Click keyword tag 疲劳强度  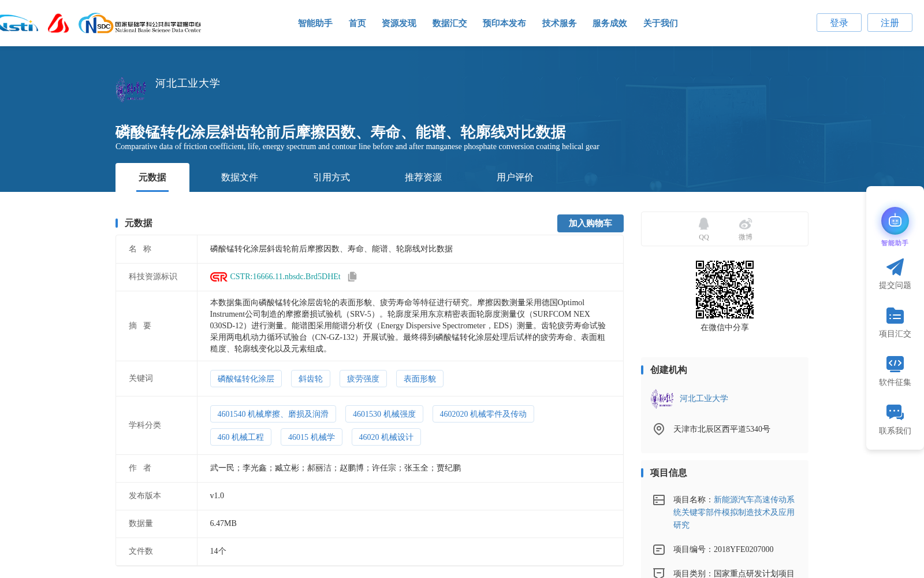(x=363, y=379)
